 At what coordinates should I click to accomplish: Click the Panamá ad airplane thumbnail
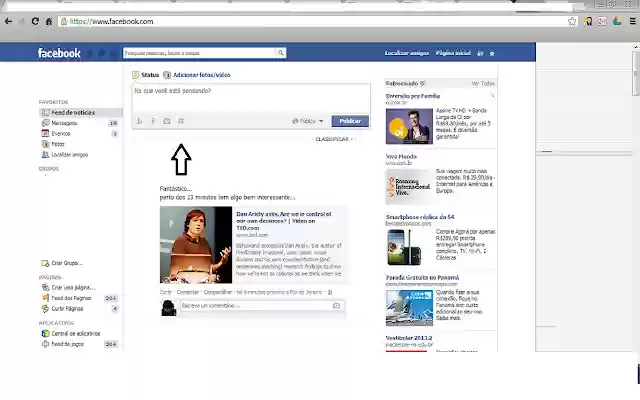tap(409, 308)
